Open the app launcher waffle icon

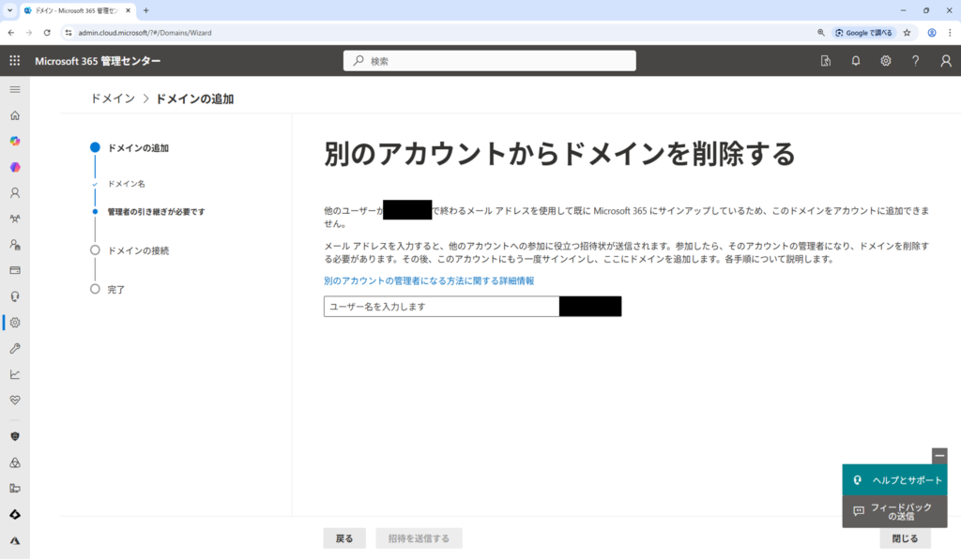click(14, 61)
